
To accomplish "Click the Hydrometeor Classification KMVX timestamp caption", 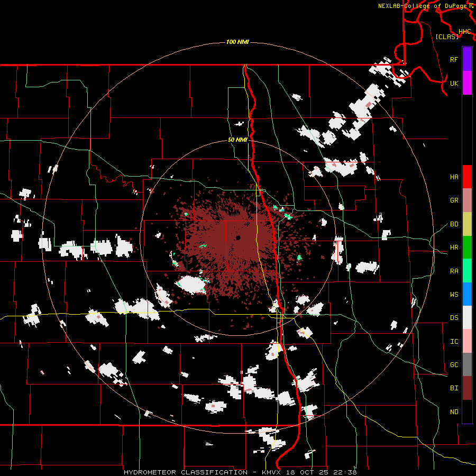I will click(240, 472).
